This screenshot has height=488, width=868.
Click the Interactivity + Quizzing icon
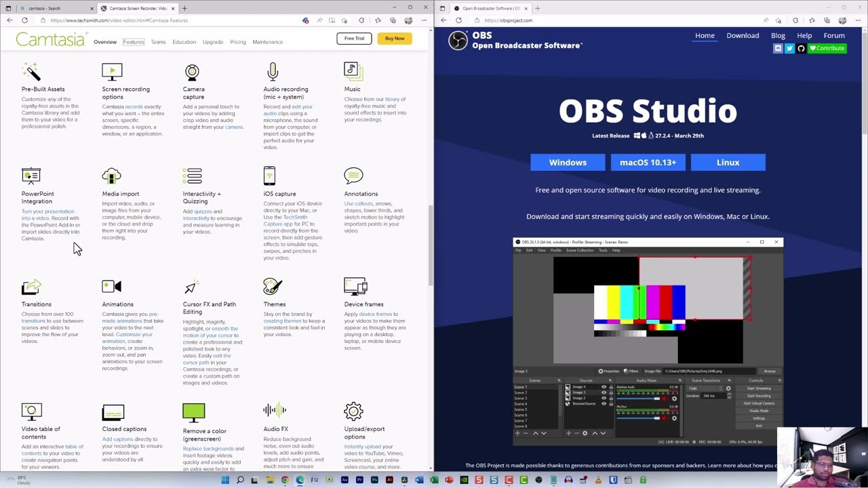pyautogui.click(x=193, y=176)
